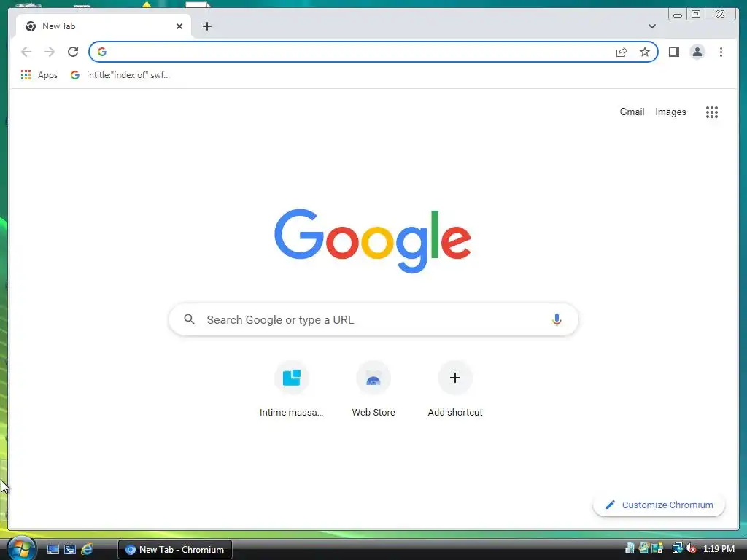Click the Add shortcut tile
747x560 pixels.
(455, 389)
